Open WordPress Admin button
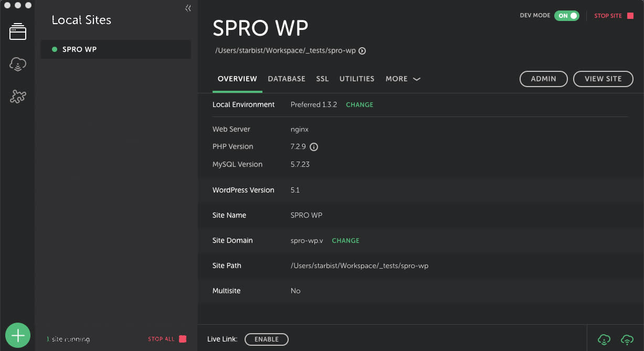 pos(544,79)
